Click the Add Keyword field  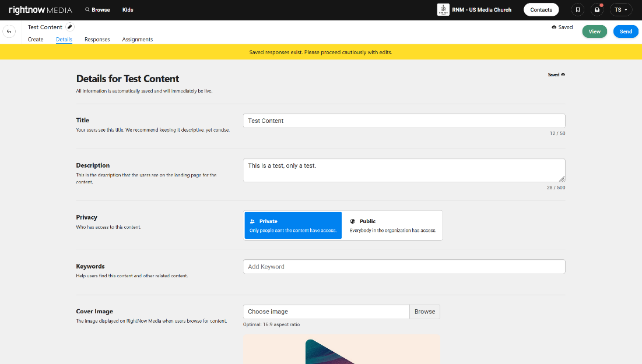click(x=404, y=266)
